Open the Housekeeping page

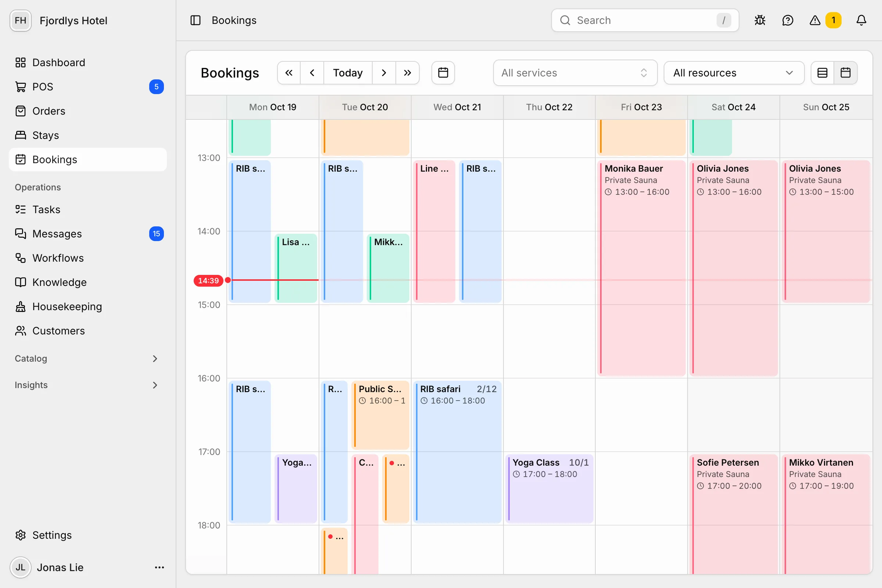click(88, 307)
